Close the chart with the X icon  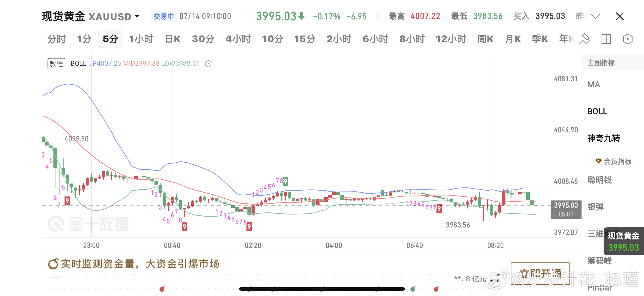[620, 16]
